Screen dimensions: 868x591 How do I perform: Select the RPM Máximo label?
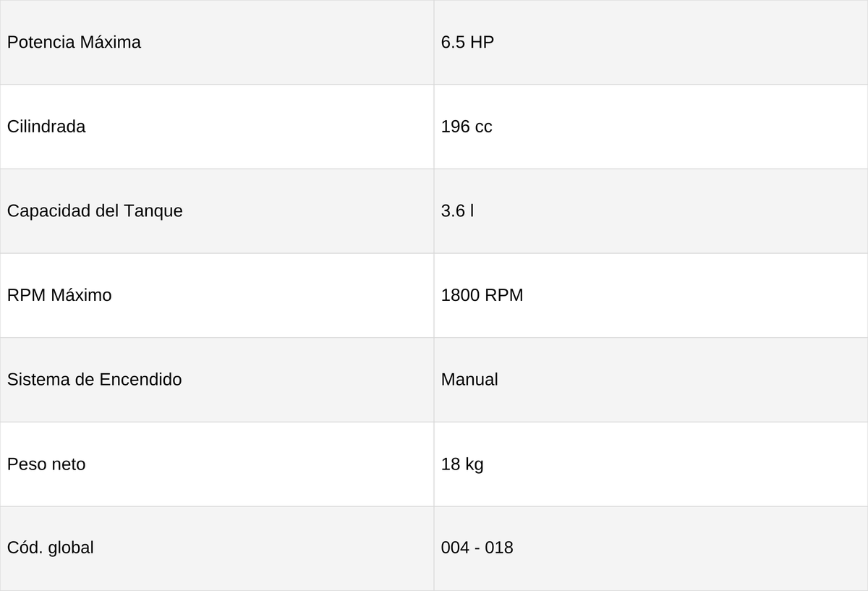[59, 295]
